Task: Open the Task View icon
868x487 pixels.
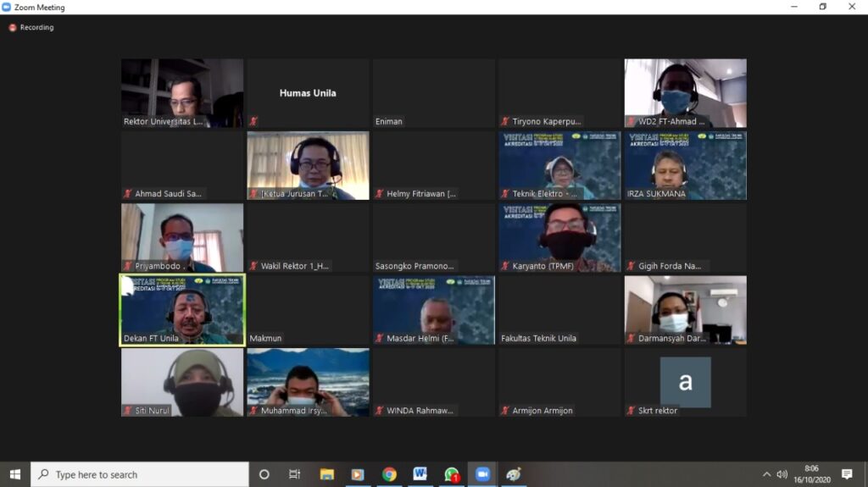Action: tap(294, 474)
